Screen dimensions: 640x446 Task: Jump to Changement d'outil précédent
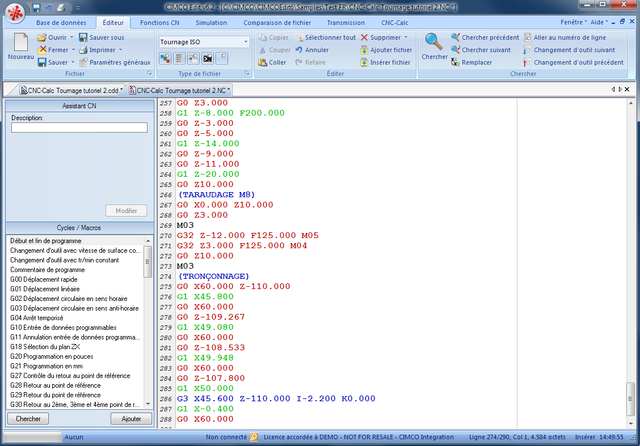[573, 62]
